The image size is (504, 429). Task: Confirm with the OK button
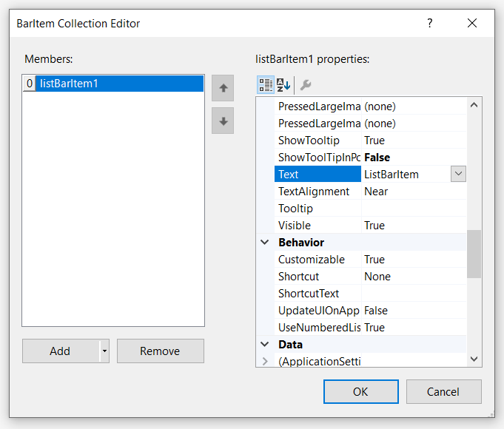pos(360,392)
